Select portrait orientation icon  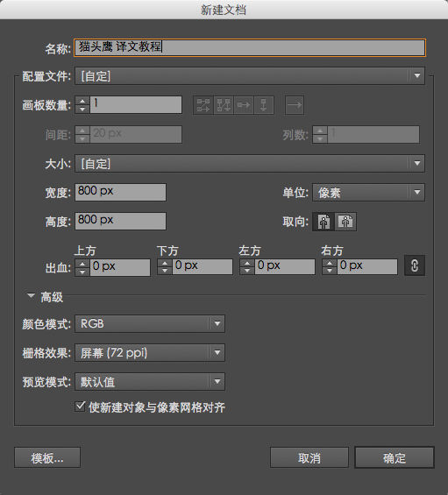(324, 222)
